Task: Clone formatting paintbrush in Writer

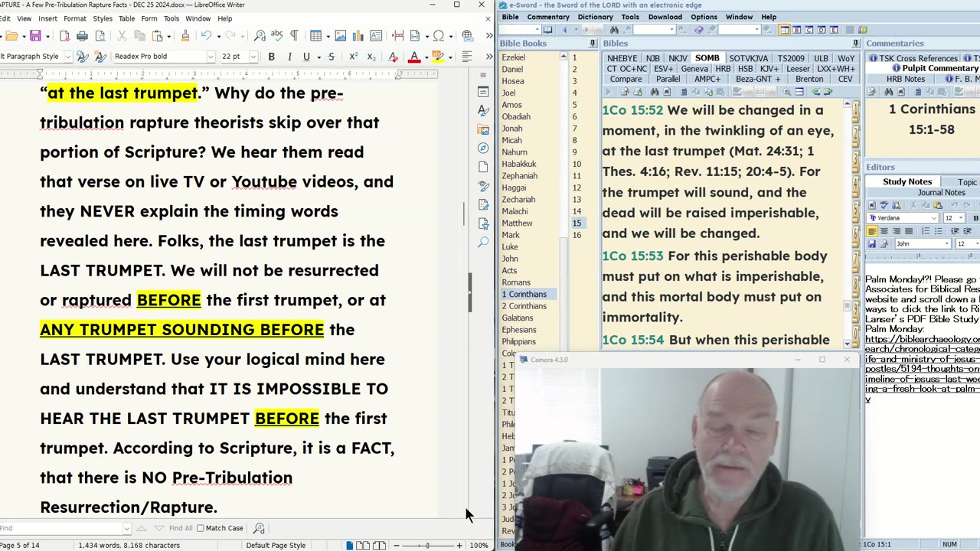Action: (185, 36)
